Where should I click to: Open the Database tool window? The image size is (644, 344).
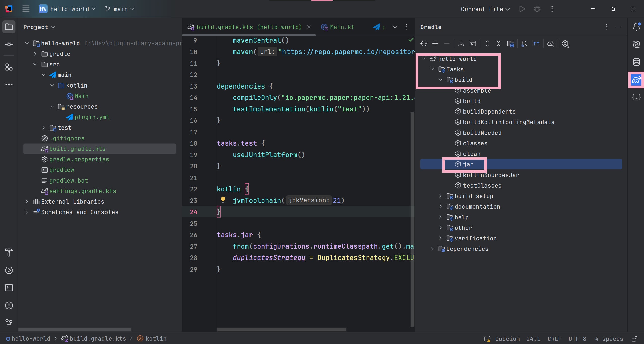coord(636,62)
